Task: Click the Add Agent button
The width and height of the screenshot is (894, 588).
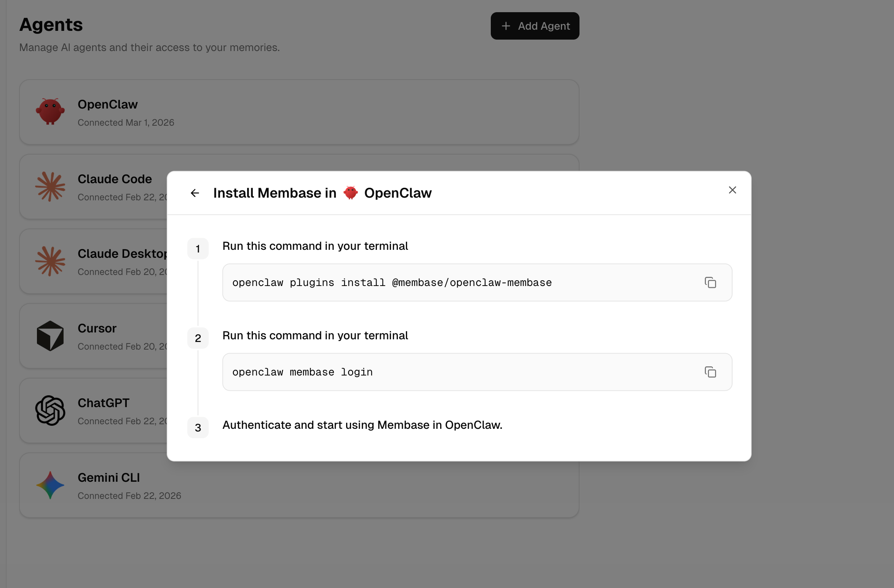Action: coord(535,26)
